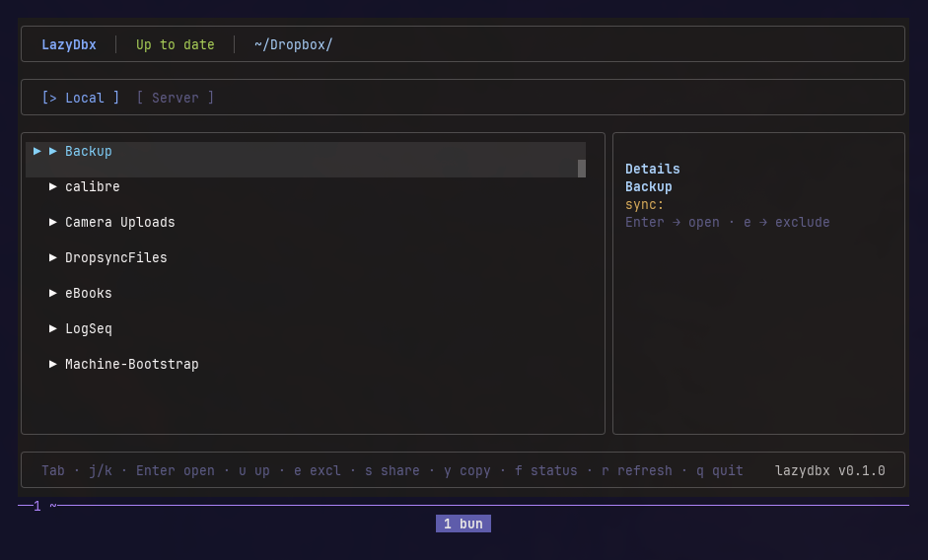Expand the Machine-Bootstrap folder triangle
This screenshot has height=560, width=928.
tap(52, 365)
